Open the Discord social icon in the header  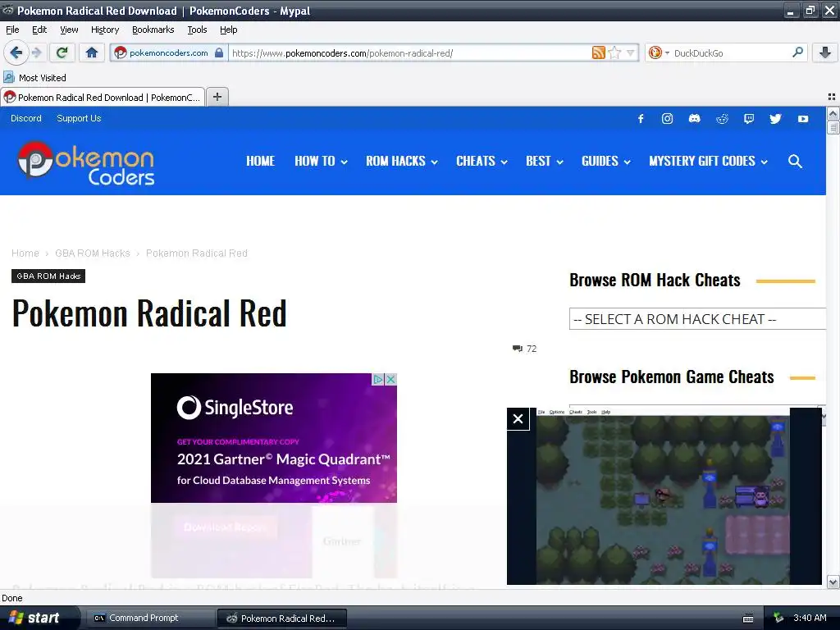pos(694,118)
